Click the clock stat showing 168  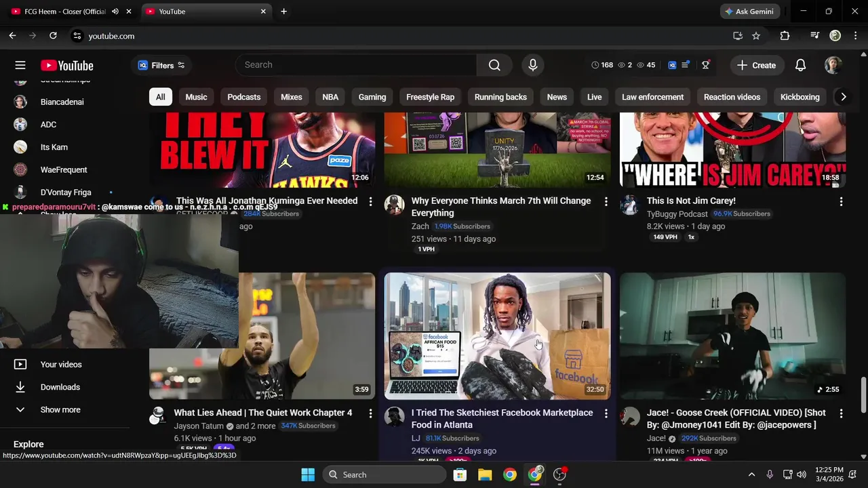(x=602, y=65)
